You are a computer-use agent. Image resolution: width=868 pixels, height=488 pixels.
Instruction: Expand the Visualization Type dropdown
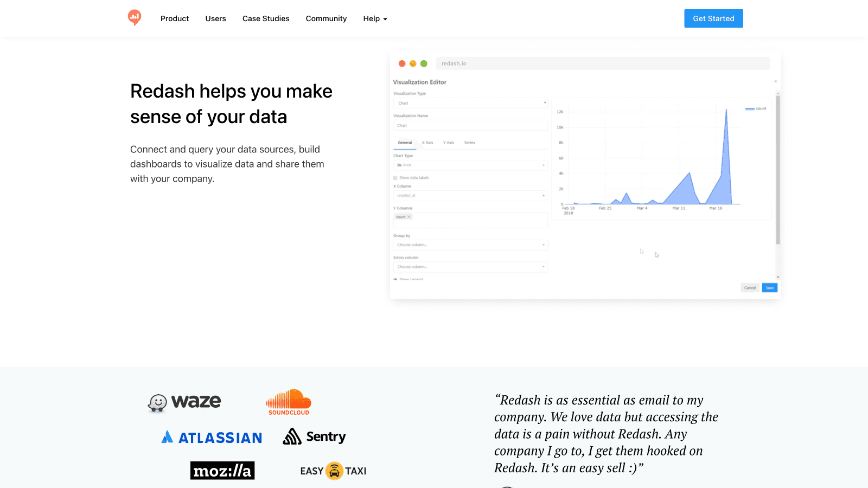click(470, 103)
